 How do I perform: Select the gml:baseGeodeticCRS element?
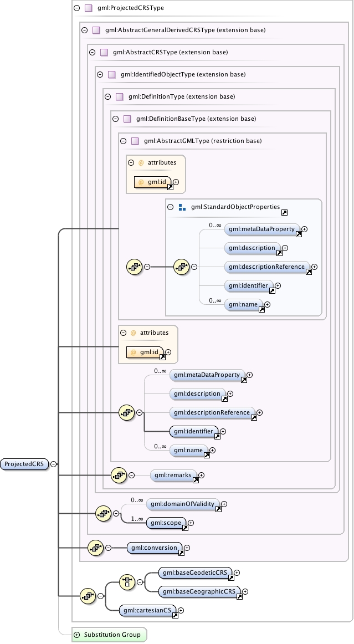195,573
